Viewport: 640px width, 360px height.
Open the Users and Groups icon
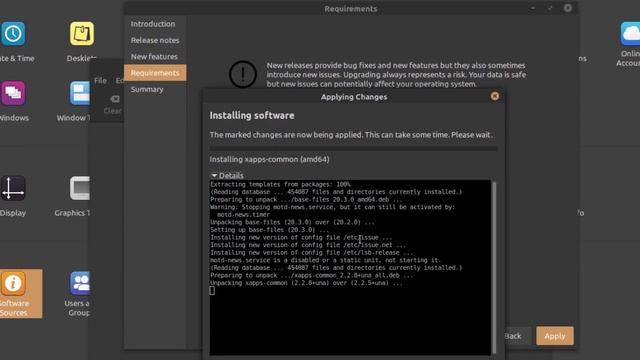[80, 283]
